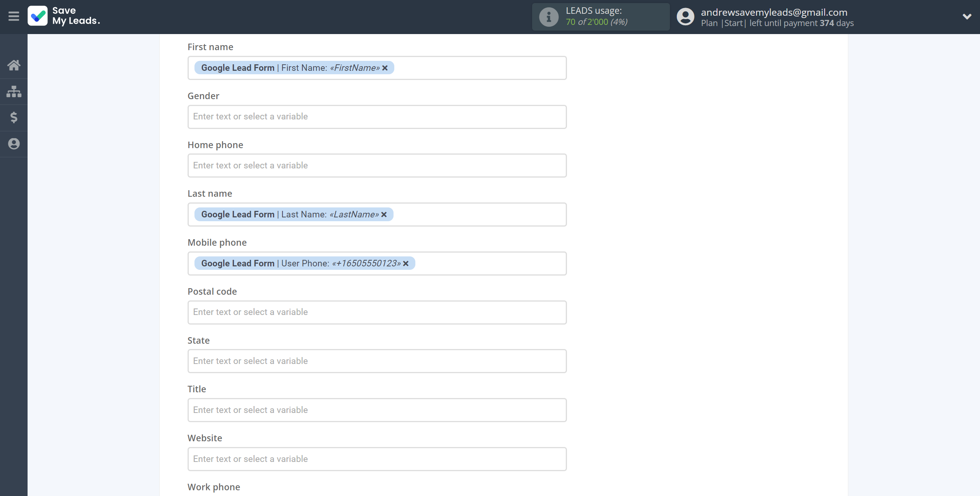
Task: Expand the account dropdown chevron
Action: (967, 16)
